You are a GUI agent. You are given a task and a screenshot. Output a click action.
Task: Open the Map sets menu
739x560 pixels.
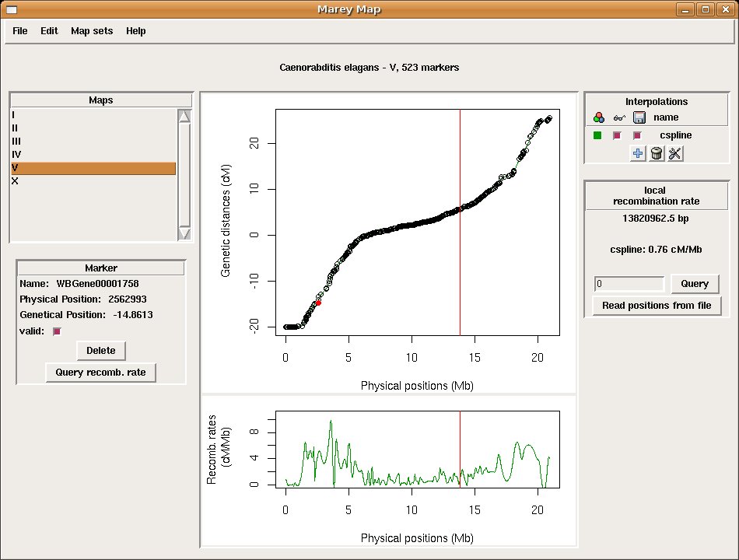pyautogui.click(x=92, y=31)
